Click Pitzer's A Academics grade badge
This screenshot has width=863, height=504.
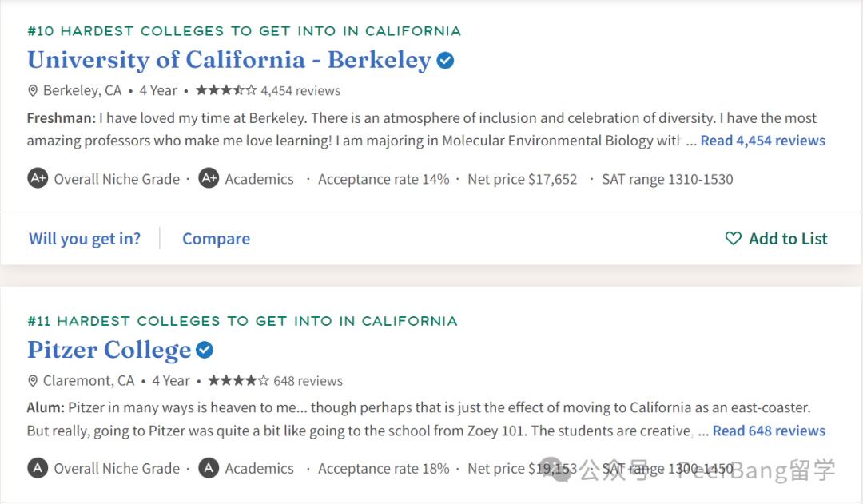pyautogui.click(x=209, y=468)
